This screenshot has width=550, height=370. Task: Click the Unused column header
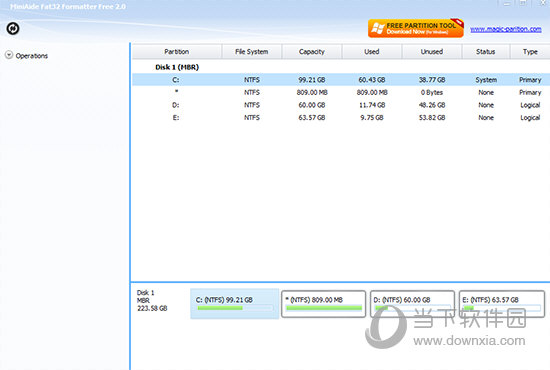(x=432, y=52)
